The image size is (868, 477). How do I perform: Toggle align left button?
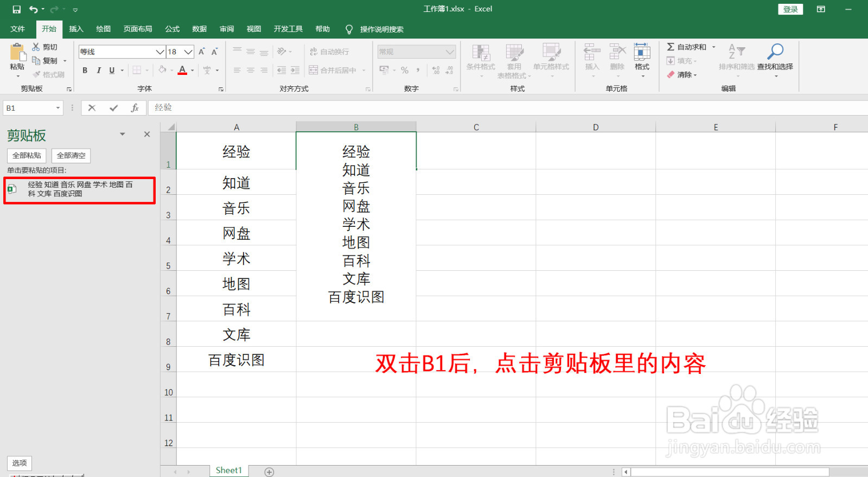[237, 70]
